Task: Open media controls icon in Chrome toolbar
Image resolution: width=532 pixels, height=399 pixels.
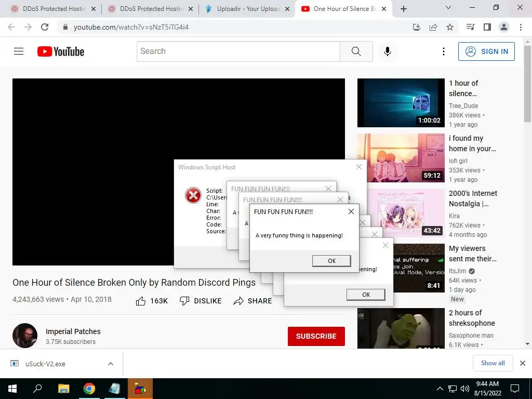Action: [470, 27]
